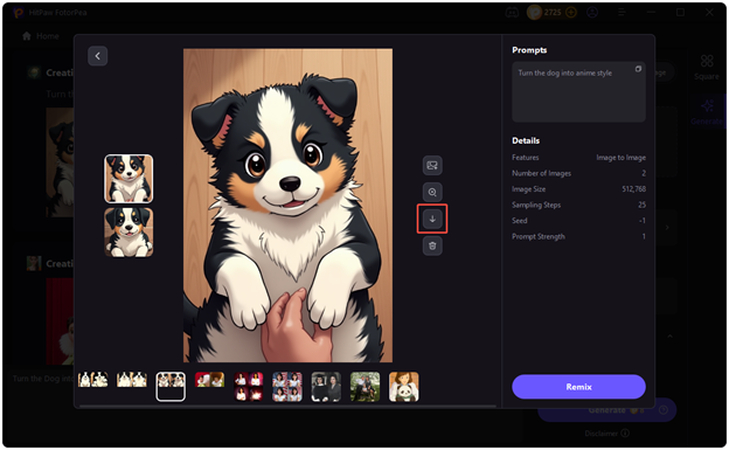Click the 'Prompt Strength' label
The height and width of the screenshot is (450, 729).
[538, 237]
